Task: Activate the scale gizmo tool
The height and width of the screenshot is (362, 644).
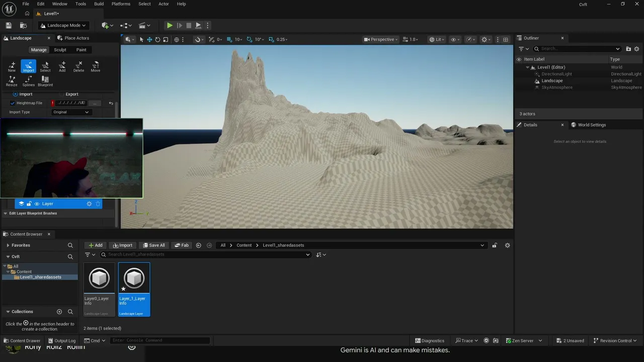Action: coord(166,39)
